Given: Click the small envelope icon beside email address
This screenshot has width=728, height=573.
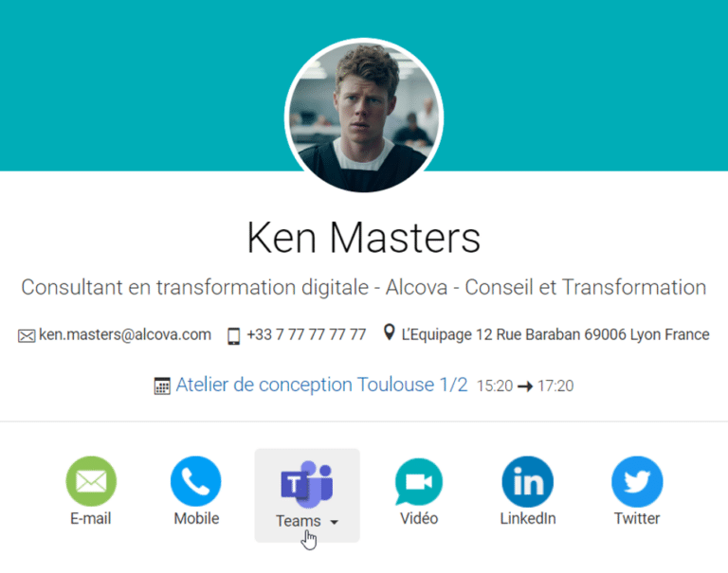Looking at the screenshot, I should (x=27, y=336).
